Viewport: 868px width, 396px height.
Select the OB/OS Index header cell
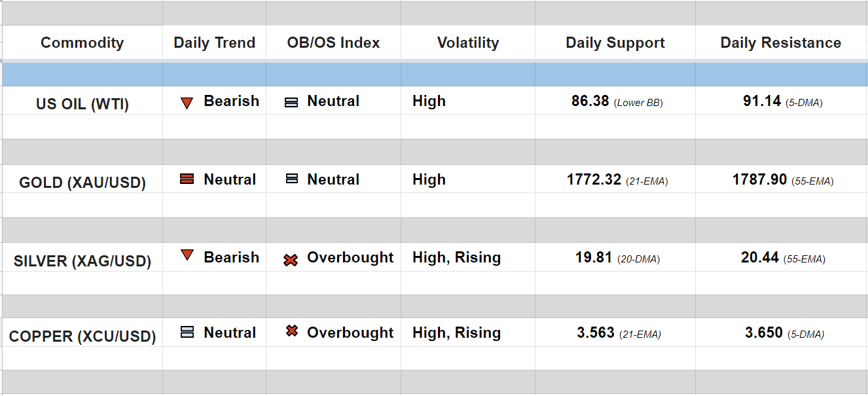pos(333,43)
